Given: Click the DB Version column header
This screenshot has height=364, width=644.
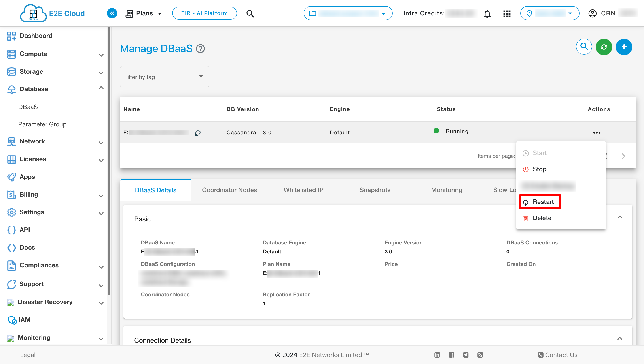Looking at the screenshot, I should click(242, 109).
